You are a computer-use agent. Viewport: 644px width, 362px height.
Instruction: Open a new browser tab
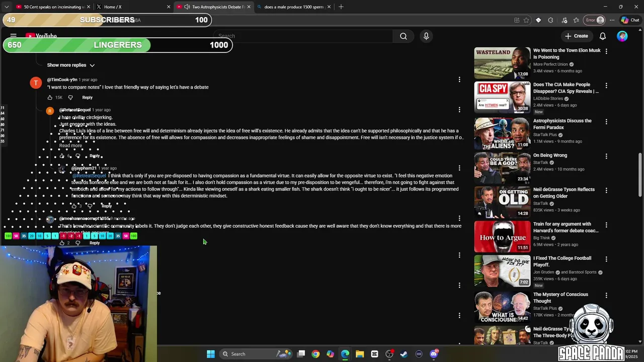[341, 7]
